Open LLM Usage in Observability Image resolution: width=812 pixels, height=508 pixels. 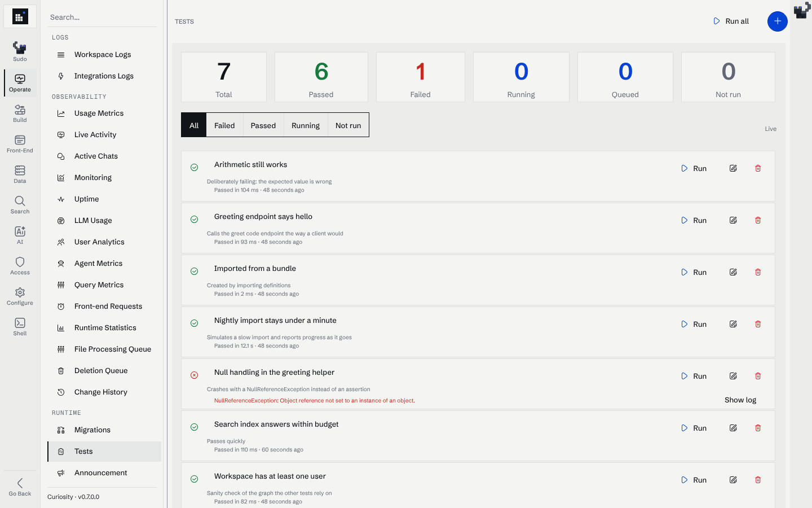[104, 221]
